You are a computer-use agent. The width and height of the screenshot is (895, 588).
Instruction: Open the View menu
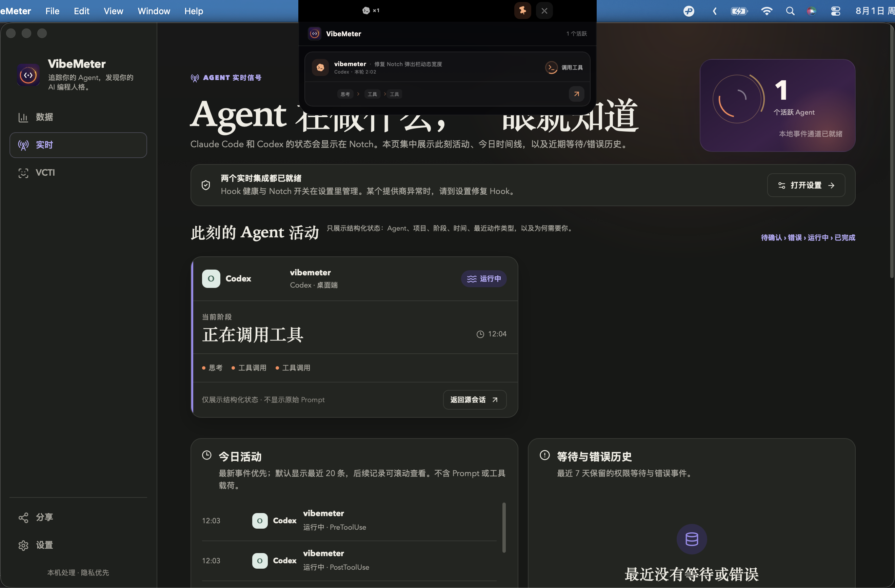coord(113,11)
